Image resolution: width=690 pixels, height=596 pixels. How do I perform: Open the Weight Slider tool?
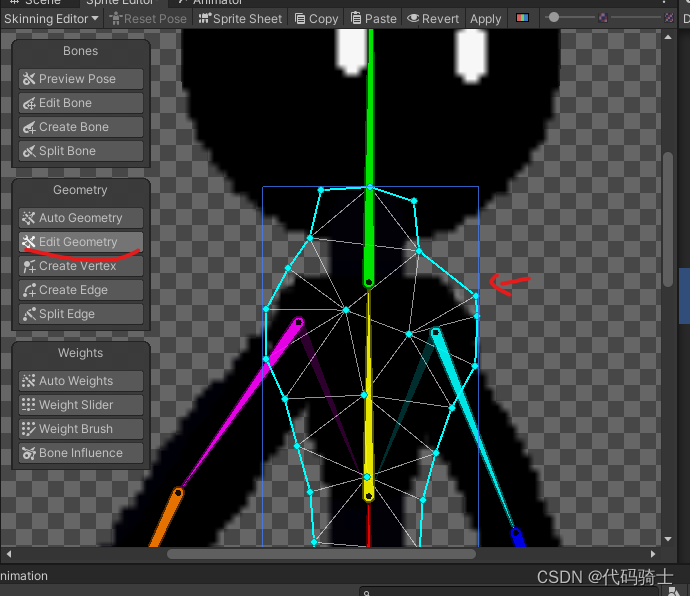81,405
